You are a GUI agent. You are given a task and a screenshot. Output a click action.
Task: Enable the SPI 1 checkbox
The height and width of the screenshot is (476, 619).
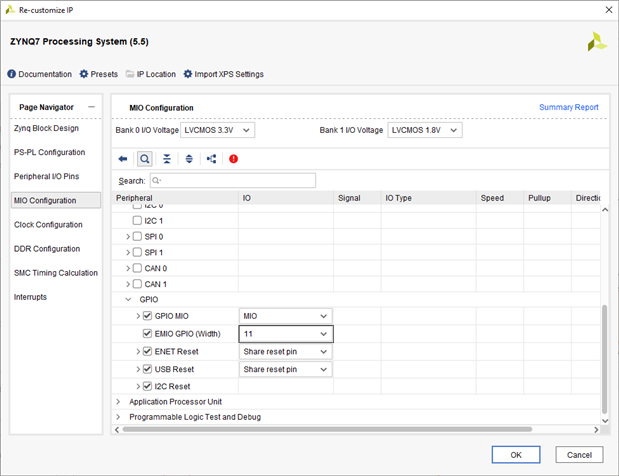[x=137, y=252]
